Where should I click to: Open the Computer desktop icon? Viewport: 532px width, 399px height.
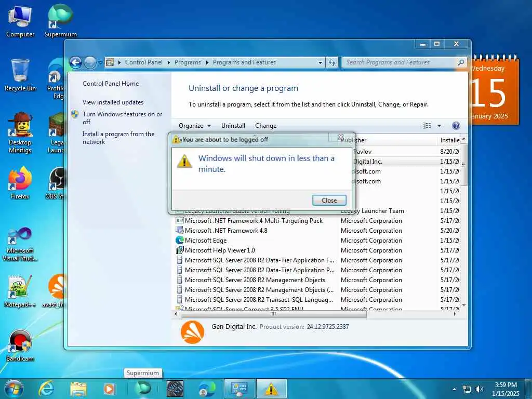click(x=20, y=21)
